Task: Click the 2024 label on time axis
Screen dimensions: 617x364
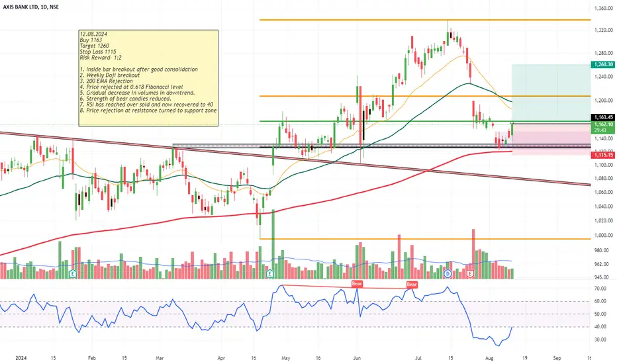Action: pyautogui.click(x=21, y=358)
